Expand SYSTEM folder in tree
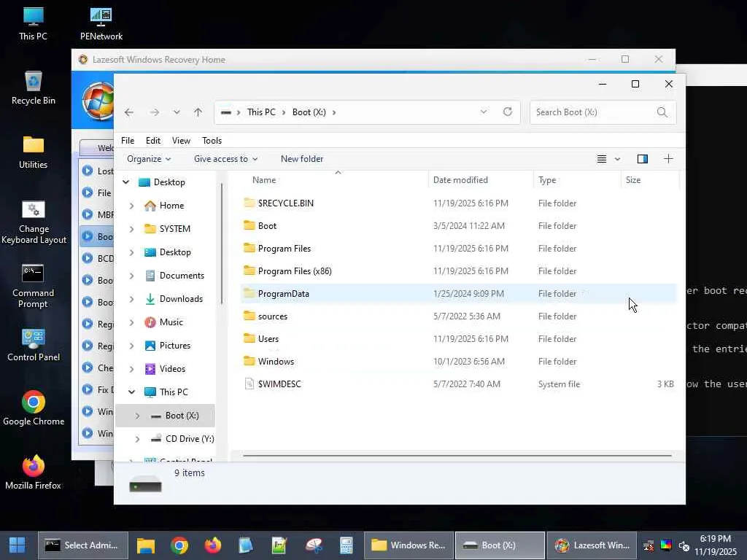This screenshot has height=560, width=747. (x=131, y=229)
